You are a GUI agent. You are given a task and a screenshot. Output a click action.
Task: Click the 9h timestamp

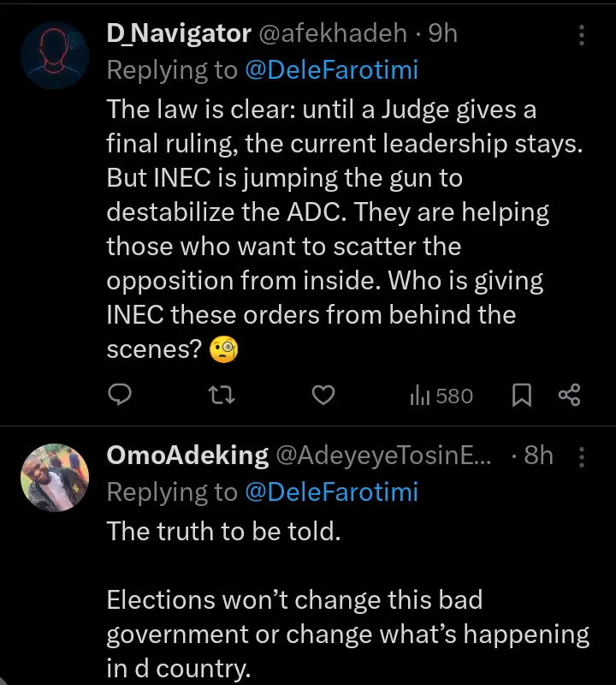[443, 33]
